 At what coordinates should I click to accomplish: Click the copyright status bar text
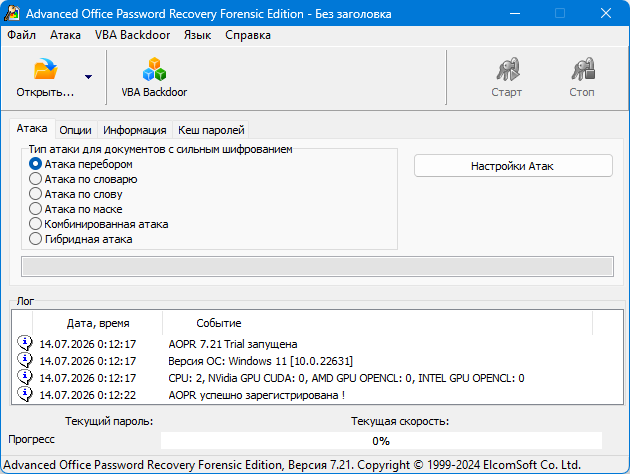point(292,465)
